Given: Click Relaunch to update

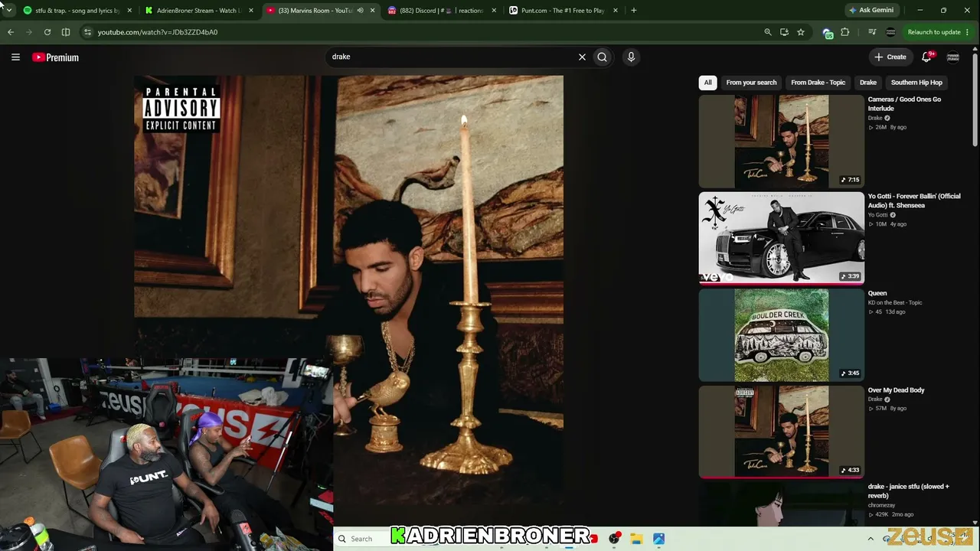Looking at the screenshot, I should [x=933, y=32].
